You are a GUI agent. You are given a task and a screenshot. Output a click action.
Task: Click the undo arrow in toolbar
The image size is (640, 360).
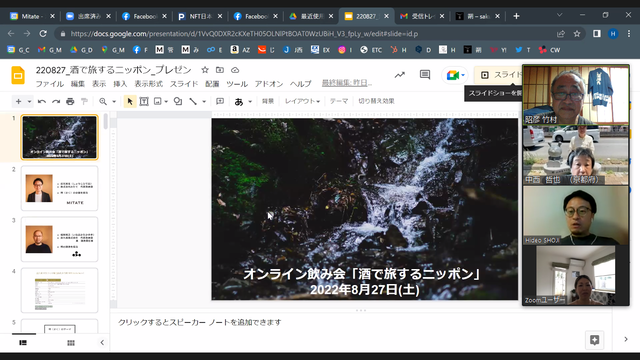42,101
